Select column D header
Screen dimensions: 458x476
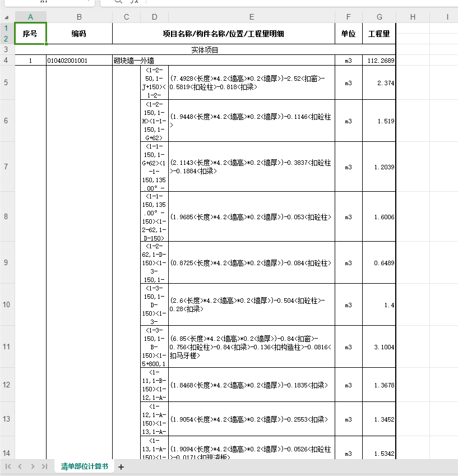(x=155, y=17)
